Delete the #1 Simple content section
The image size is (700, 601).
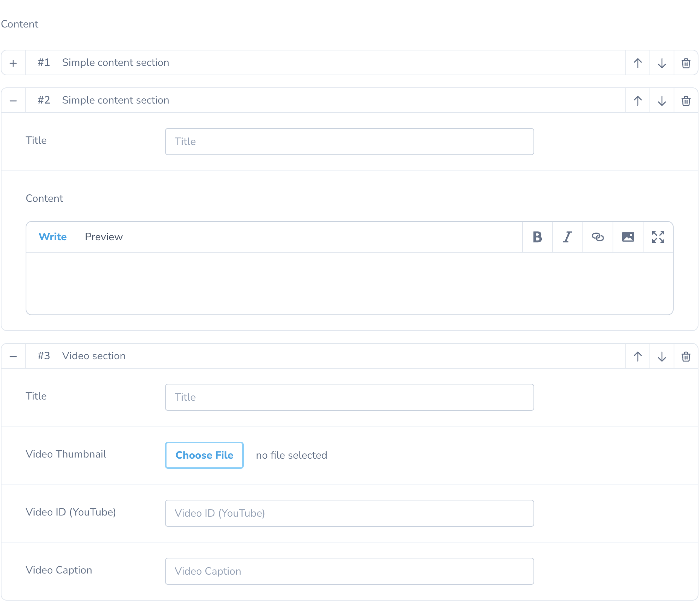tap(686, 63)
